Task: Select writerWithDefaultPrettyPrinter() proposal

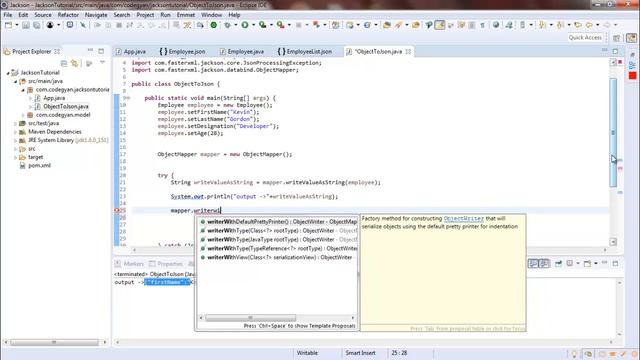Action: [278, 222]
